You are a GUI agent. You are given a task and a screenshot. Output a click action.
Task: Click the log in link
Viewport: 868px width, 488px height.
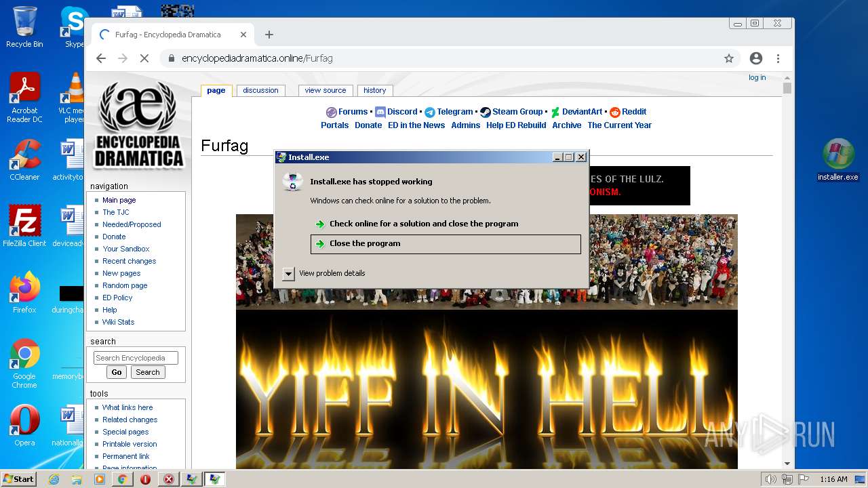click(757, 77)
